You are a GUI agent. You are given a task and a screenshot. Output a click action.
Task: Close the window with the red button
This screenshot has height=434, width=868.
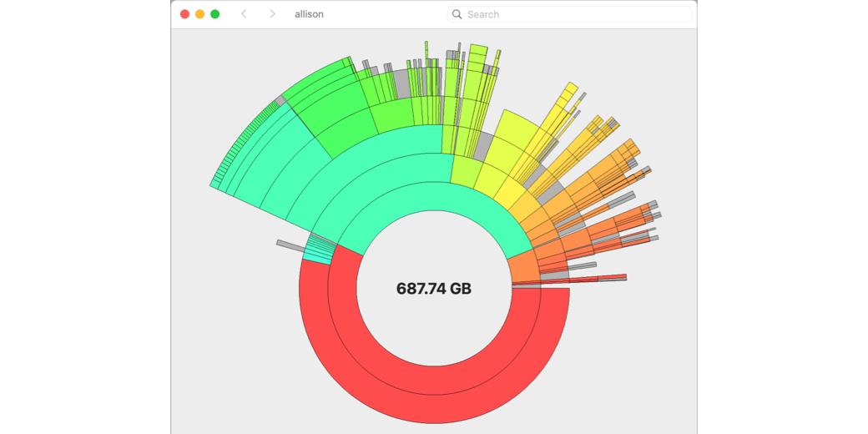(x=185, y=14)
